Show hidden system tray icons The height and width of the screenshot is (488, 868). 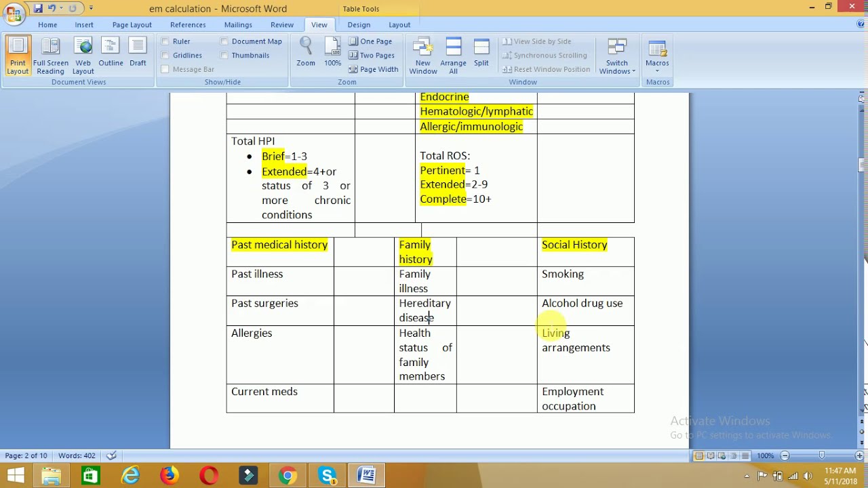747,476
